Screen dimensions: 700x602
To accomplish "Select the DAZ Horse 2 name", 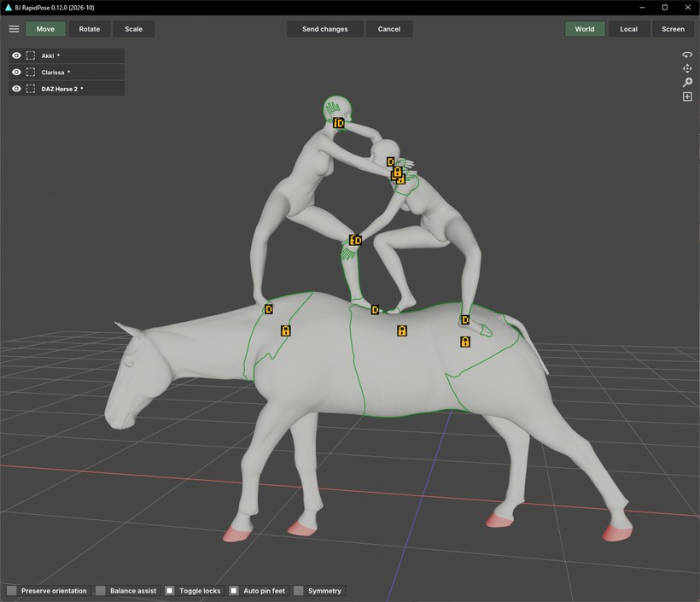I will tap(60, 89).
